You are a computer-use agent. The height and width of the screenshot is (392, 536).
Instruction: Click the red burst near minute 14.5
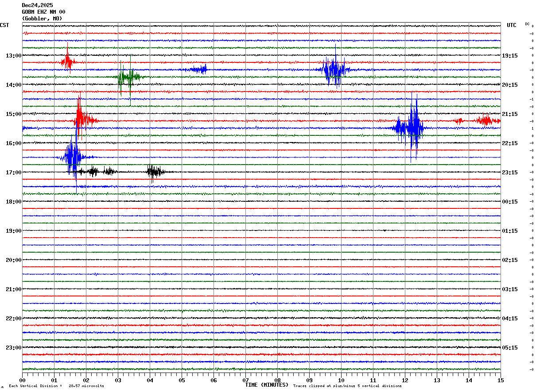click(x=487, y=120)
